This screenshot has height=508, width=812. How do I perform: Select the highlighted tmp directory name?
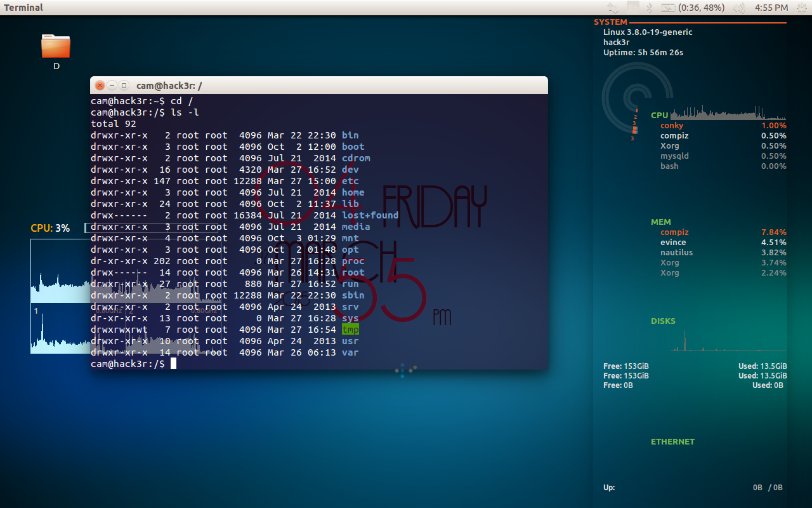(x=350, y=330)
